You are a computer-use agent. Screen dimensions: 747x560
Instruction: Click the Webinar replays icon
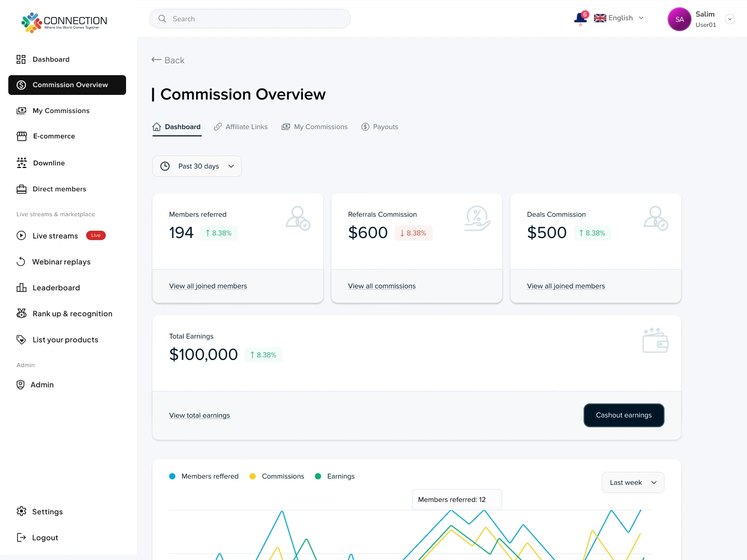(21, 262)
